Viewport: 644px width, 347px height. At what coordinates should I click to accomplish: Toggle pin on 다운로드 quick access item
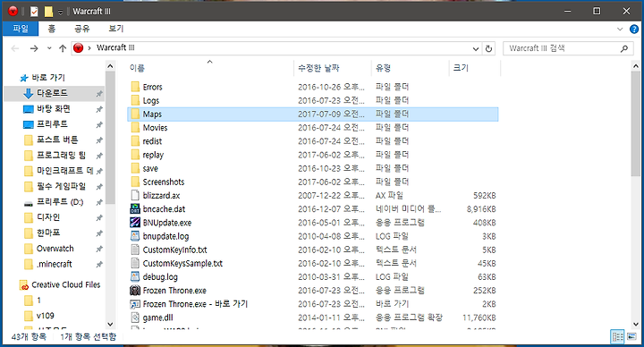click(x=99, y=94)
